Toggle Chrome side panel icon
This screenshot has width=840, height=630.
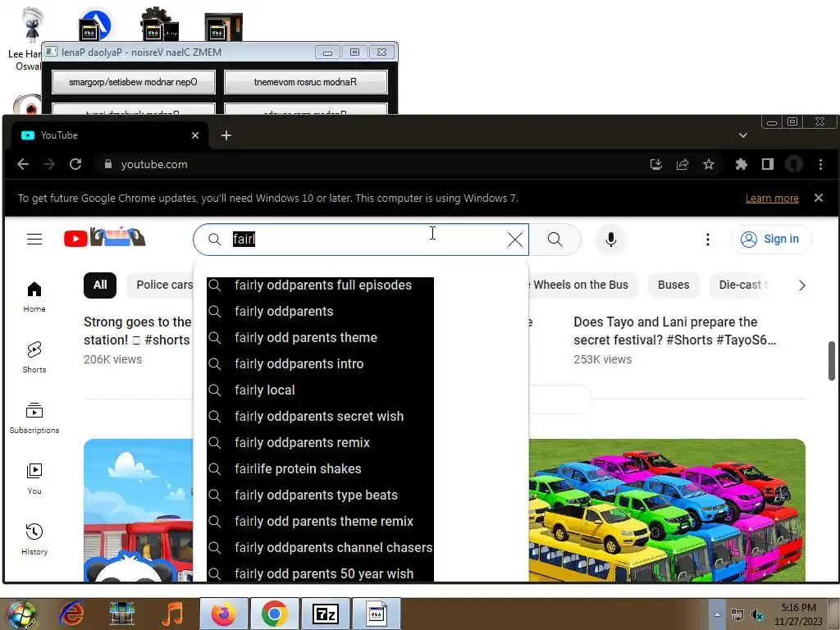click(768, 164)
